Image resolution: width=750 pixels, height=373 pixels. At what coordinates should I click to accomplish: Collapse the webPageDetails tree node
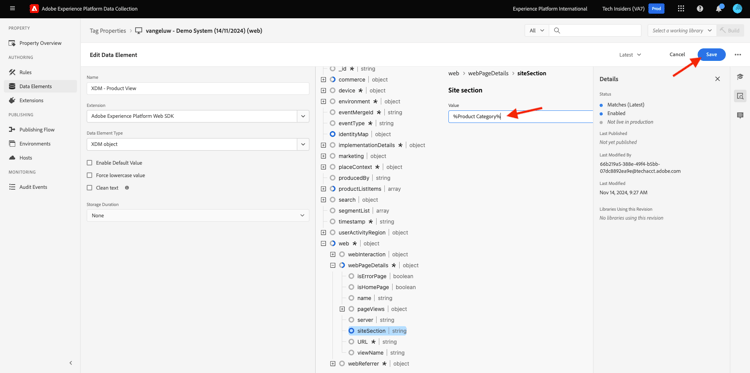pos(333,265)
